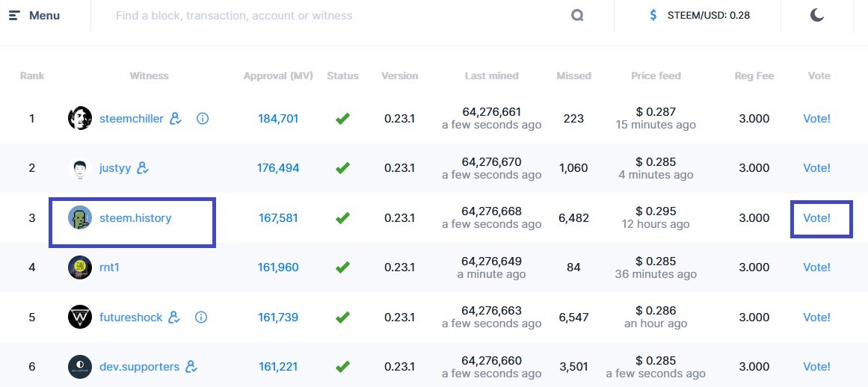Vote for witness steemchiller

point(816,118)
